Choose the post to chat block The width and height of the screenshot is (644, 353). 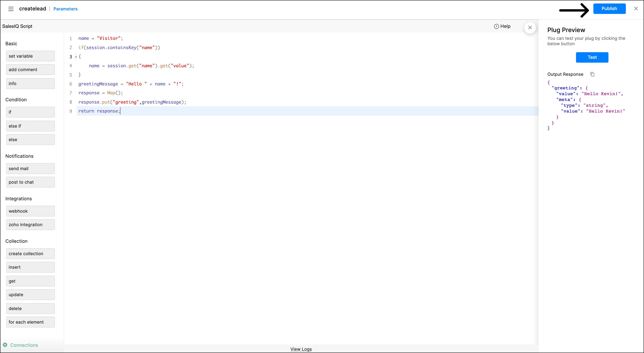click(31, 182)
